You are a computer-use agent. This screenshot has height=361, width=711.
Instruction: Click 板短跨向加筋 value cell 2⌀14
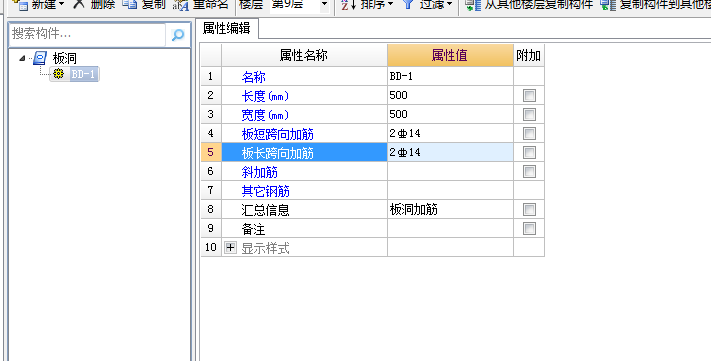click(450, 133)
